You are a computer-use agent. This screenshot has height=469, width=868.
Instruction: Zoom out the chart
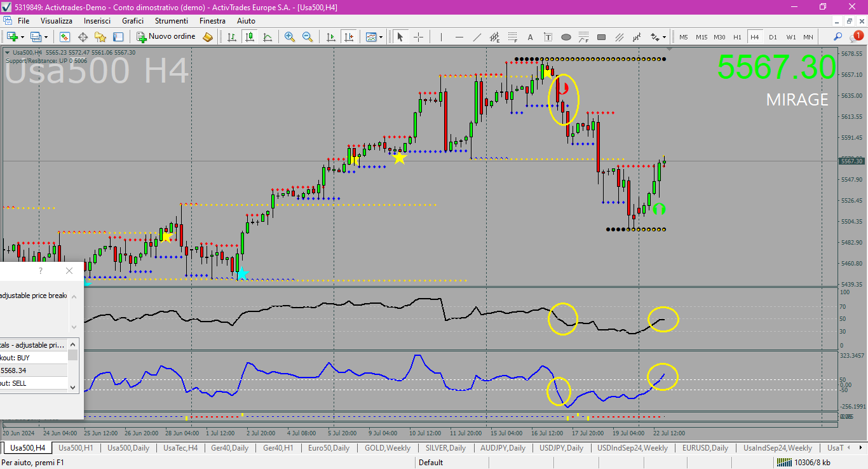click(x=308, y=37)
